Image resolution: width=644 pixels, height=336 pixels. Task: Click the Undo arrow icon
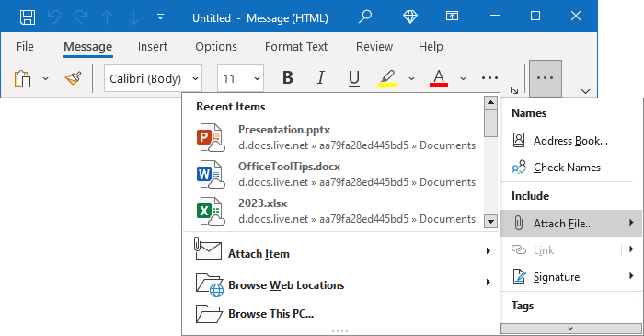[54, 17]
